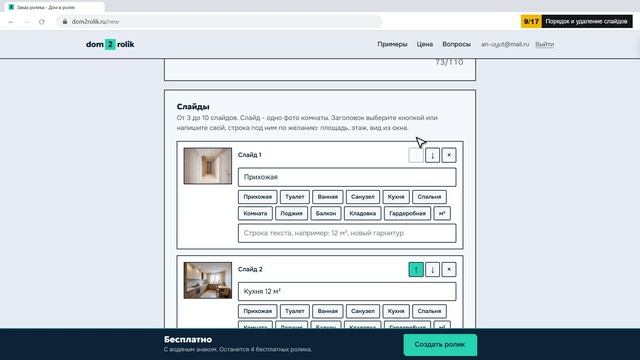Move Slide 2 down with arrow button

tap(432, 269)
